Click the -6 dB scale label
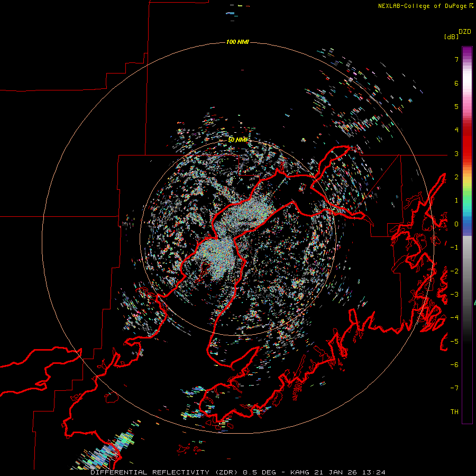Screen dimensions: 476x476 tap(454, 365)
